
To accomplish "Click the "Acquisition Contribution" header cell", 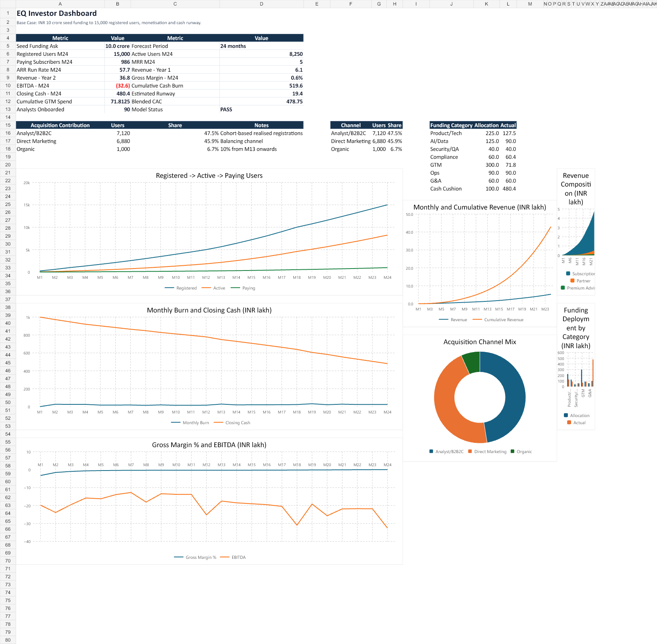I will [x=60, y=125].
